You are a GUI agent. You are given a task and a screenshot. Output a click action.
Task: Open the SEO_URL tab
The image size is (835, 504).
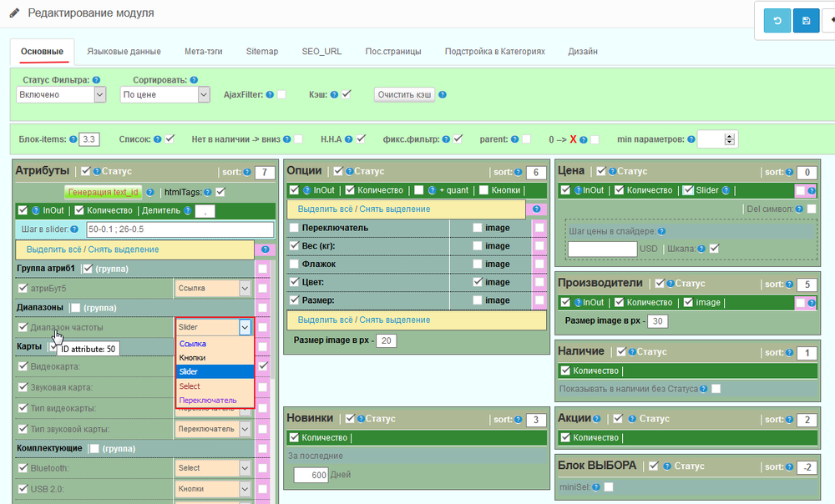pos(321,52)
